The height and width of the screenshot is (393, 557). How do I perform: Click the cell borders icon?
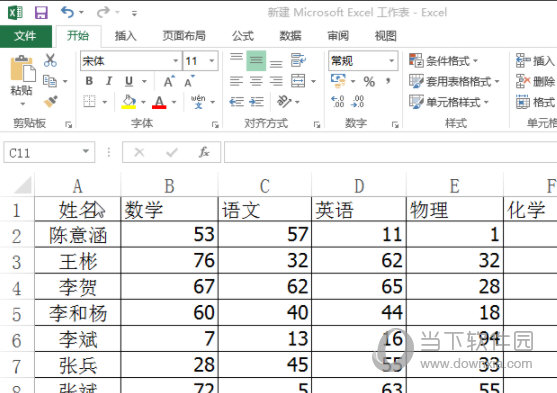(x=90, y=101)
